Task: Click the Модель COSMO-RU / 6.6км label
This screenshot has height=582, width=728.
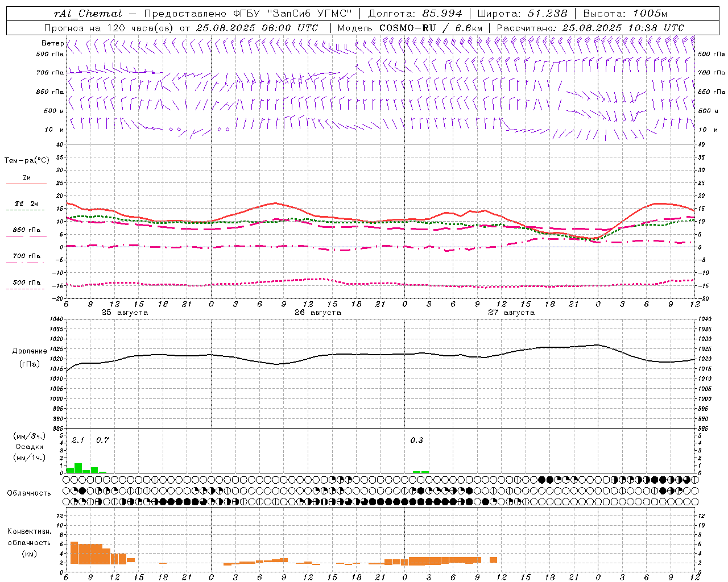Action: 409,28
